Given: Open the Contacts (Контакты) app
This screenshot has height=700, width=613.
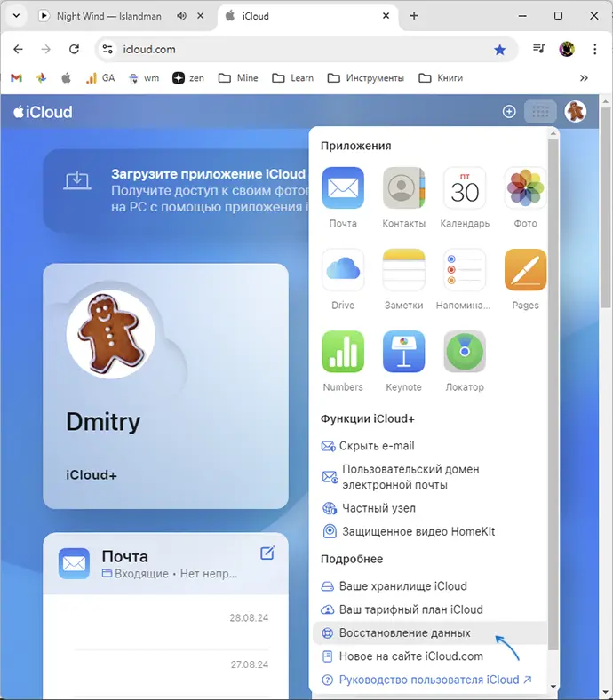Looking at the screenshot, I should [x=403, y=187].
